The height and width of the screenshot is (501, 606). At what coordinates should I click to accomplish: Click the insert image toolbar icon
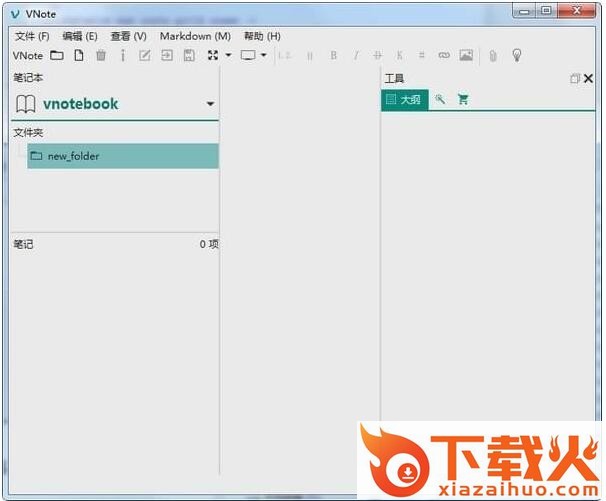click(466, 56)
